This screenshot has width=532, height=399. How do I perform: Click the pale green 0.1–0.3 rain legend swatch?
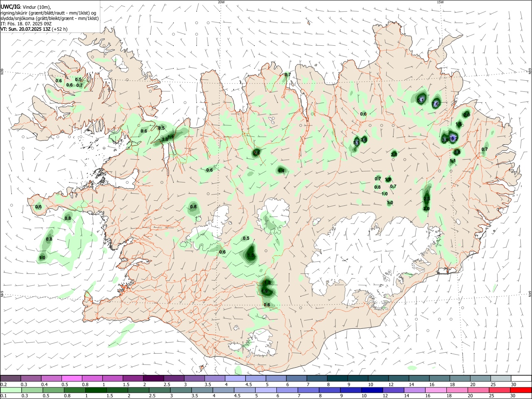pyautogui.click(x=10, y=390)
